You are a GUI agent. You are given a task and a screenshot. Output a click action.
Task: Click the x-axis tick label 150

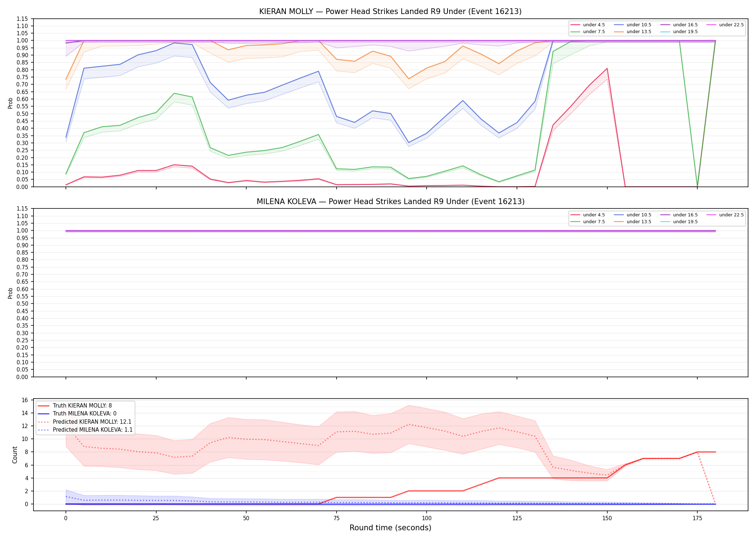607,518
